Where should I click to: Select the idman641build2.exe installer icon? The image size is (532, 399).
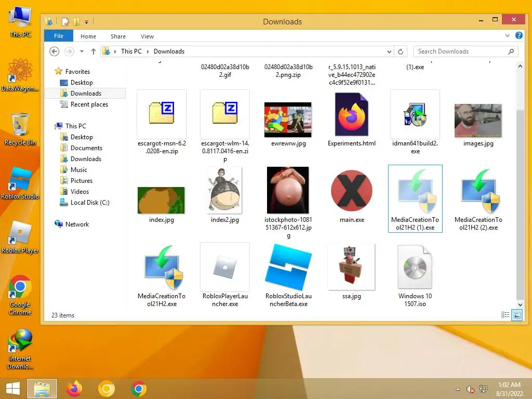(415, 115)
